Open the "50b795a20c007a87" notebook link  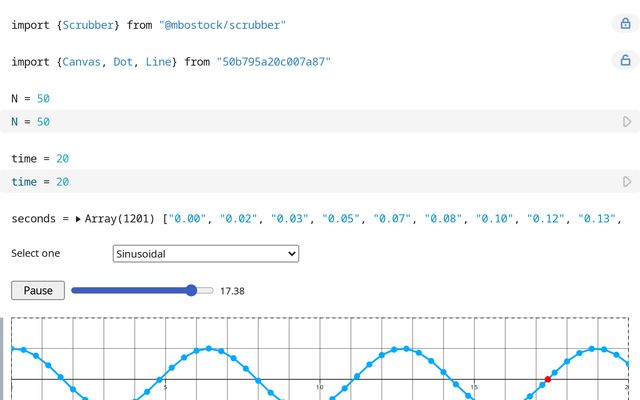coord(273,62)
